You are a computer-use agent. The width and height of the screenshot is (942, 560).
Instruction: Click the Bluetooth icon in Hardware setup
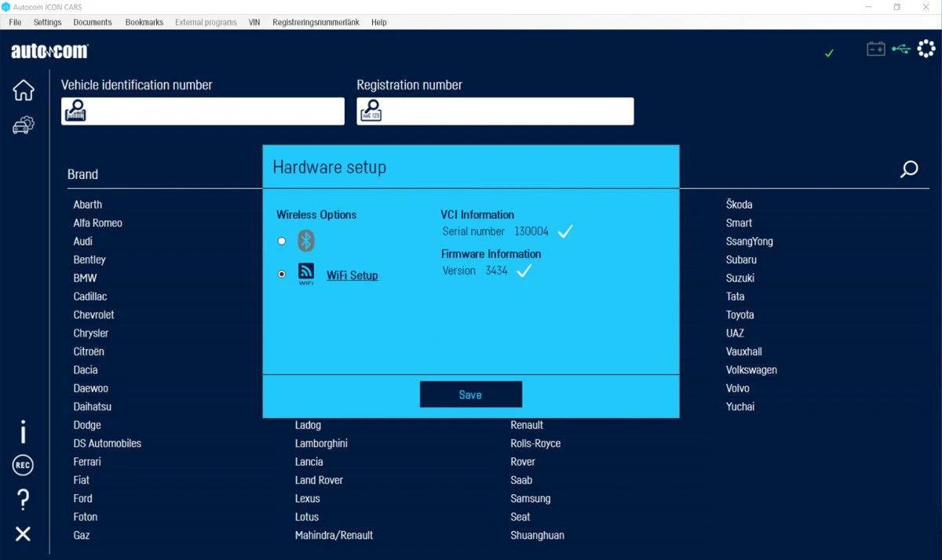(306, 241)
